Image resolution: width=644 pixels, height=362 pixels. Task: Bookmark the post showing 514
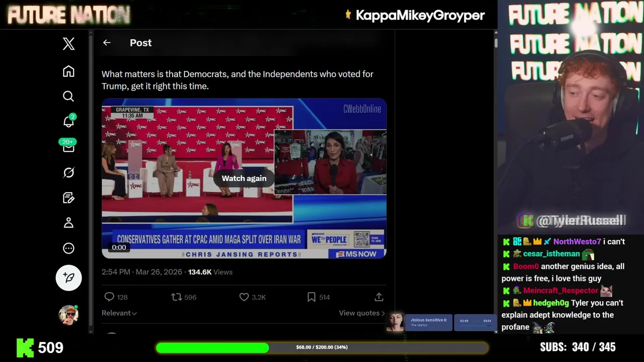click(x=318, y=297)
